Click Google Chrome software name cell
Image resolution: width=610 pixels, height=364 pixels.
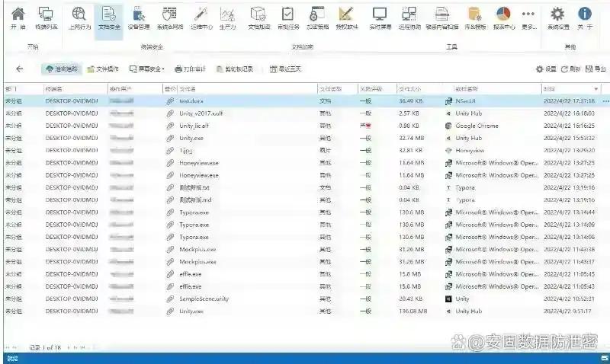[x=477, y=126]
